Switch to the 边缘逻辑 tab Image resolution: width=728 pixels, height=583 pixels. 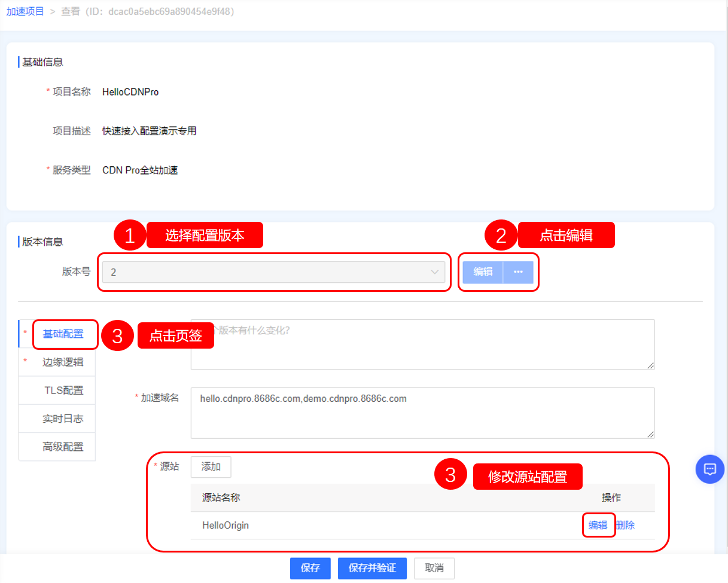click(63, 362)
